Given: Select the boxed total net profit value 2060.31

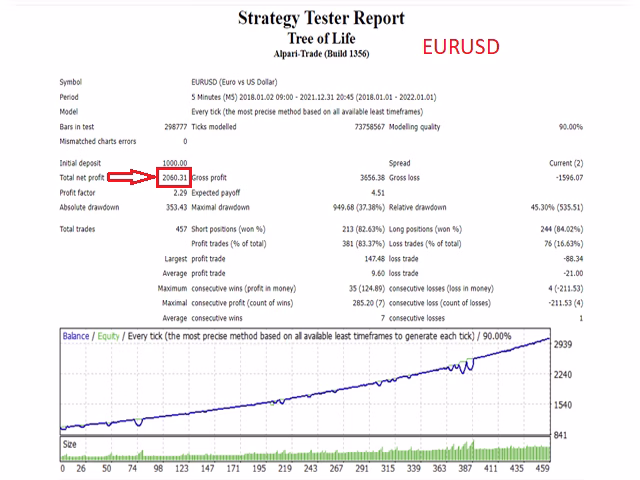Looking at the screenshot, I should (174, 178).
